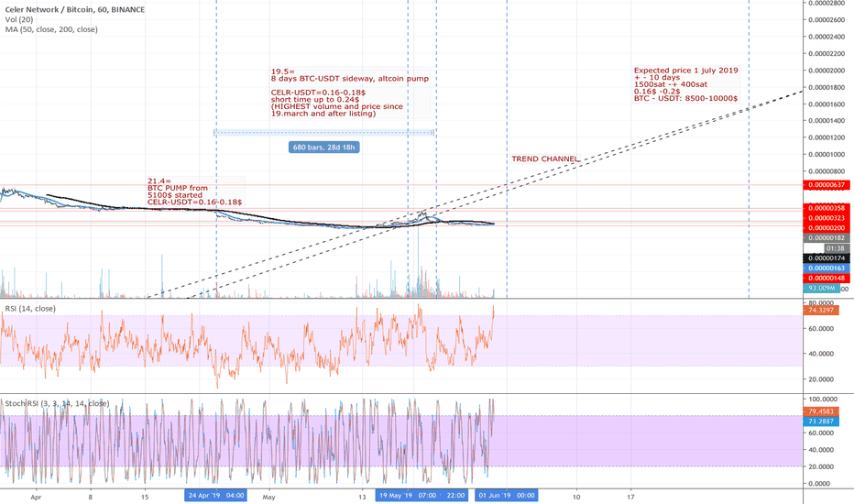Select the RSI (14, close) indicator label
This screenshot has height=504, width=854.
(30, 309)
